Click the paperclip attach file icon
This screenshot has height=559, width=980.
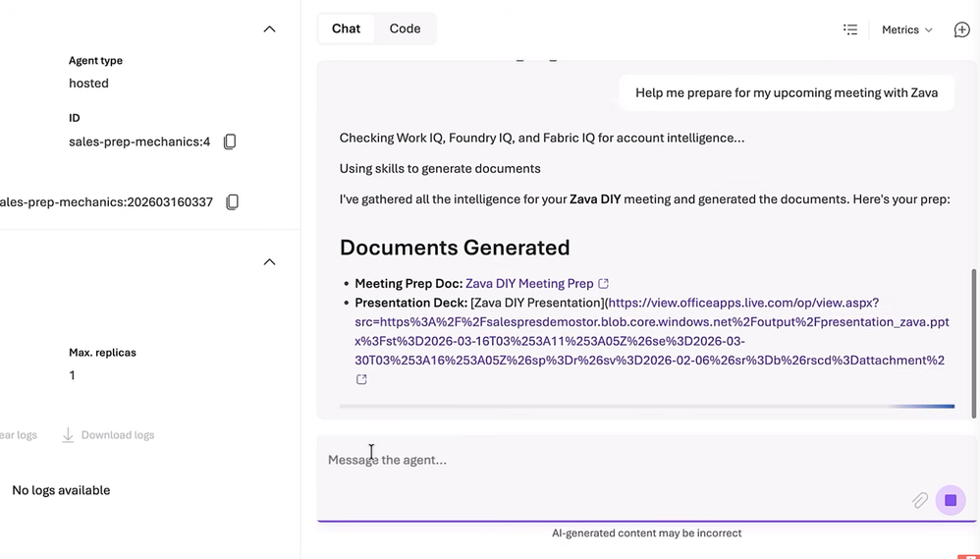[x=920, y=501]
